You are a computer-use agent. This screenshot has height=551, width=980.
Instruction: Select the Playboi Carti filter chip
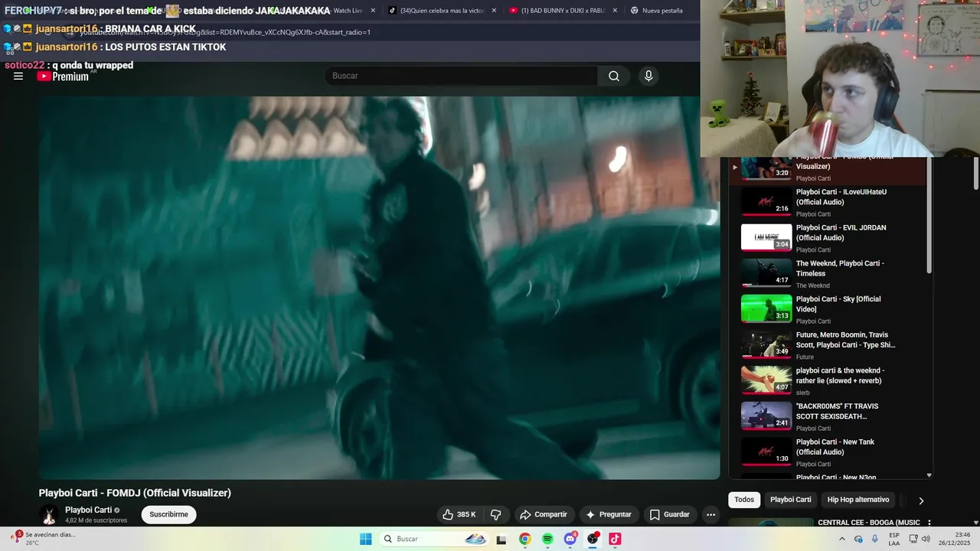pos(790,500)
